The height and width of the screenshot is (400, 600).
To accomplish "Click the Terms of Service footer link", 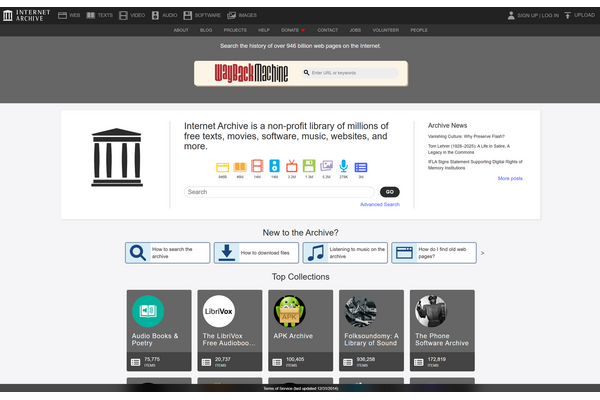I will click(x=300, y=388).
